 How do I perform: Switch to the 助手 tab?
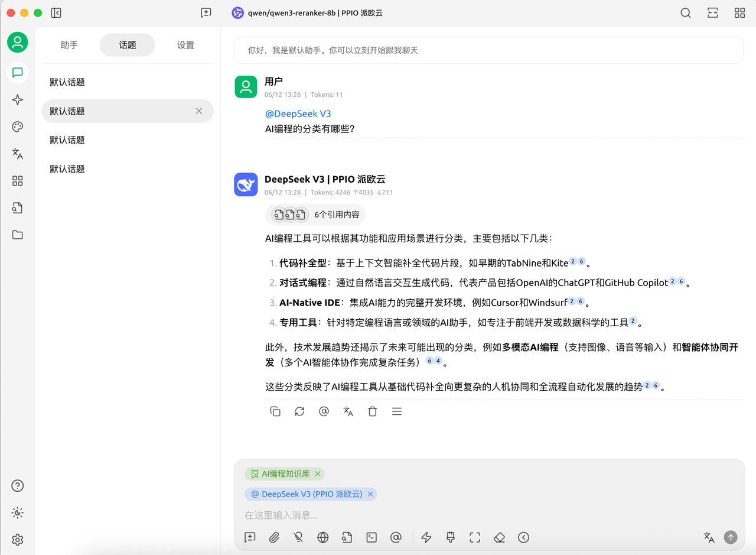69,45
